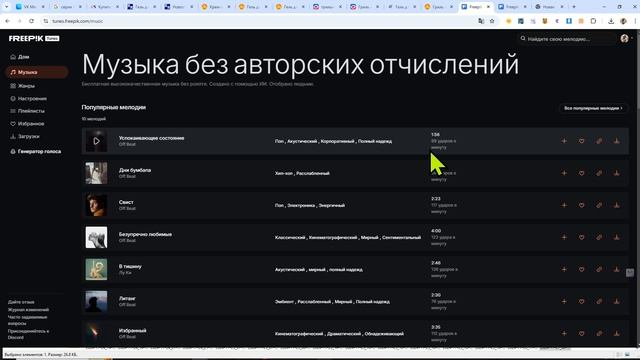Click the Дни бумбапа cover thumbnail
The height and width of the screenshot is (360, 640).
[x=96, y=173]
